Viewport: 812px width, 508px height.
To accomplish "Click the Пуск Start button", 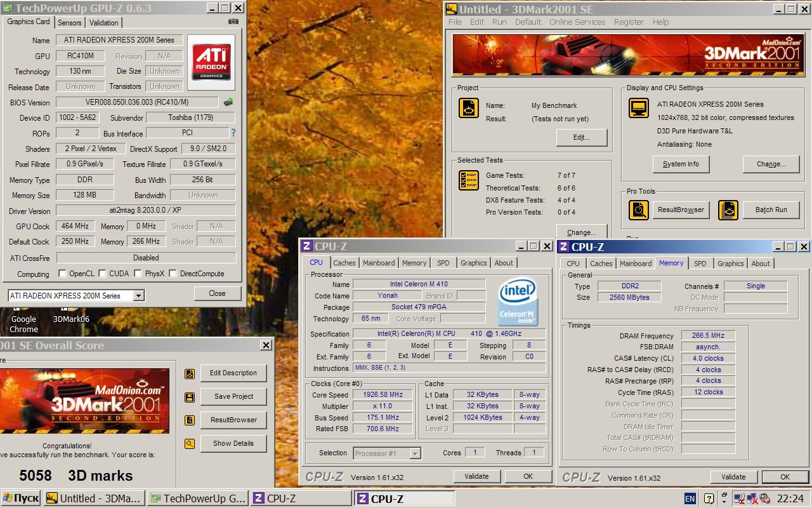I will point(21,498).
